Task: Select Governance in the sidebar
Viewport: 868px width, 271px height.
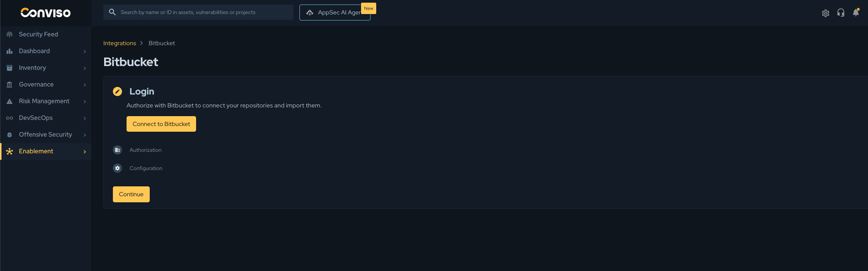Action: 46,84
